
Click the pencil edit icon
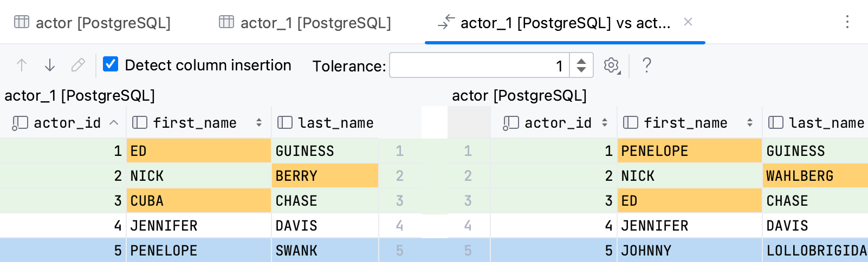tap(78, 65)
